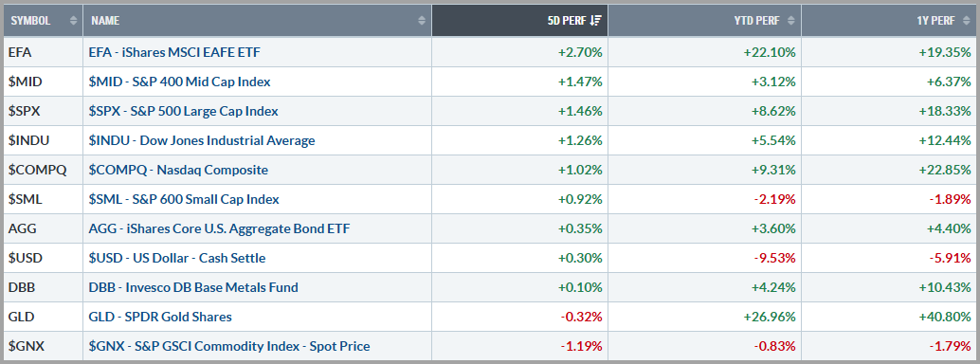Sort table by the SYMBOL column header
Image resolution: width=980 pixels, height=364 pixels.
click(x=44, y=21)
